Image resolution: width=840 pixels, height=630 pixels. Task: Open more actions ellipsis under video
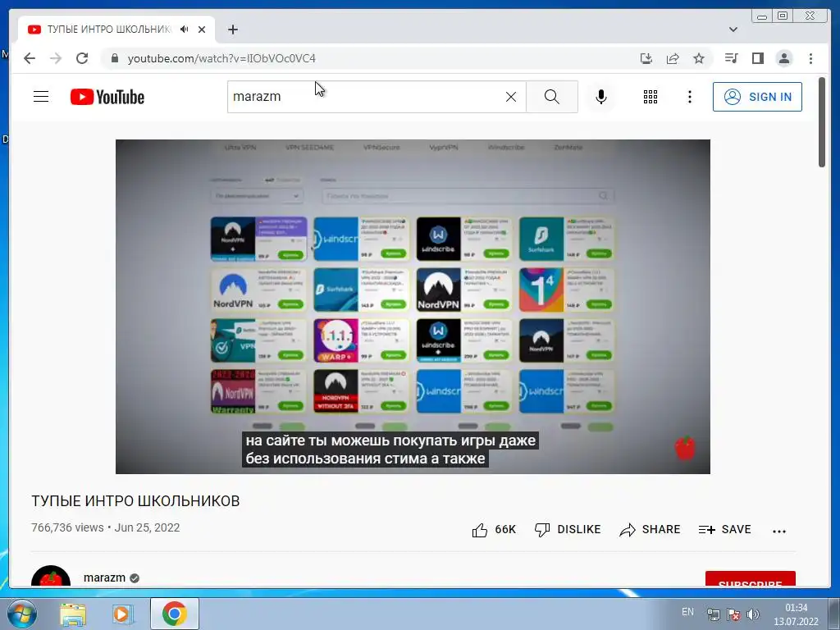pyautogui.click(x=779, y=531)
